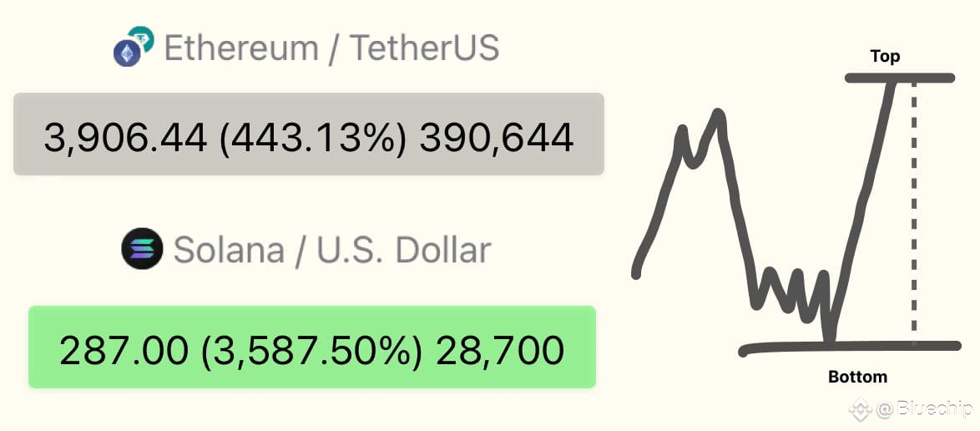
Task: Click the green Tether logo icon
Action: [x=141, y=38]
